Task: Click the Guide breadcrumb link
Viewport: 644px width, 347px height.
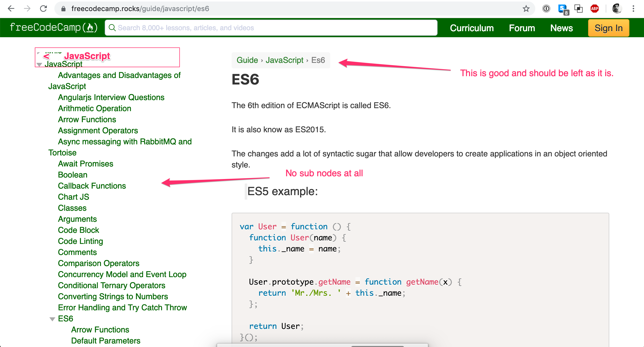Action: [247, 60]
